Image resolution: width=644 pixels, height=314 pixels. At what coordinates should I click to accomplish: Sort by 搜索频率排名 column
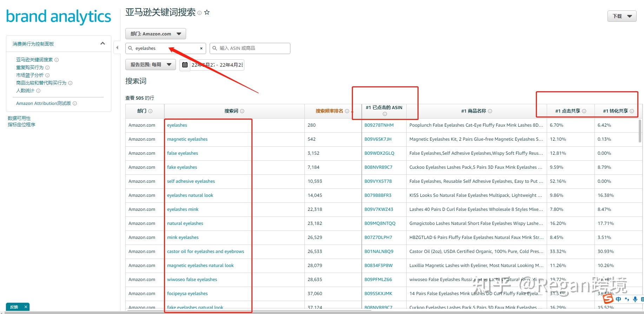[x=329, y=111]
